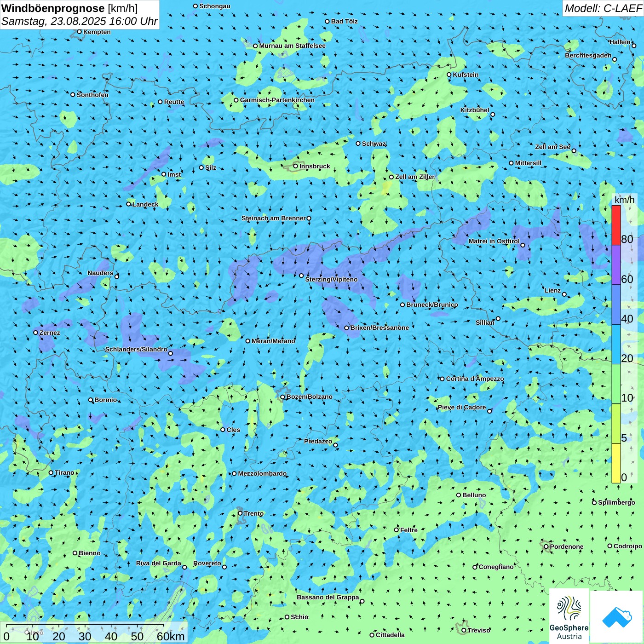Click the Mezzolombardo label
This screenshot has height=644, width=644.
(262, 473)
